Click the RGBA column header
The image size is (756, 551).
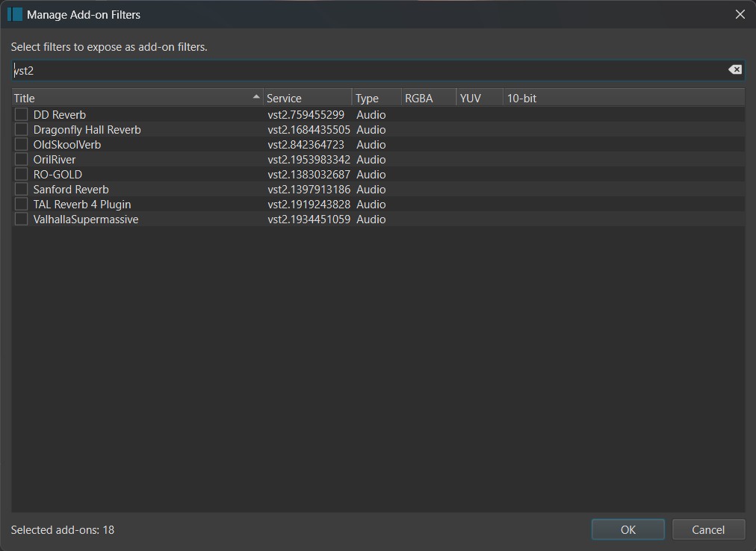(x=429, y=98)
